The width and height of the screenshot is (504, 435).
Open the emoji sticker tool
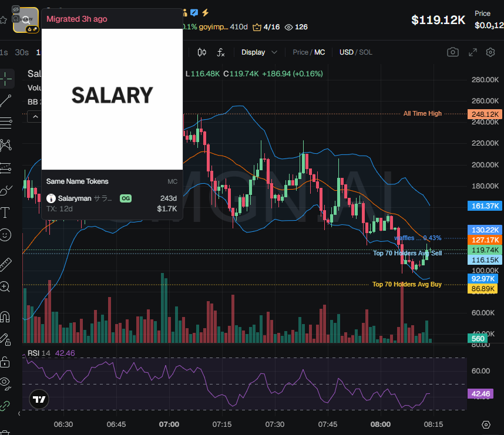(5, 235)
